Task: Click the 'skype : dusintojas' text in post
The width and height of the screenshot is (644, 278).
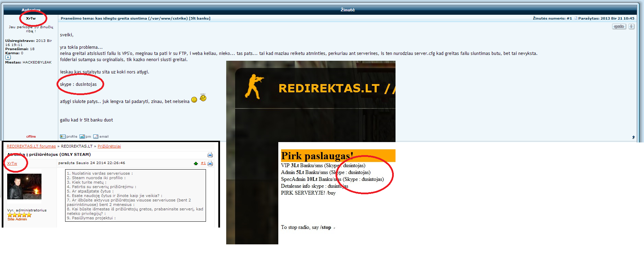Action: click(78, 84)
